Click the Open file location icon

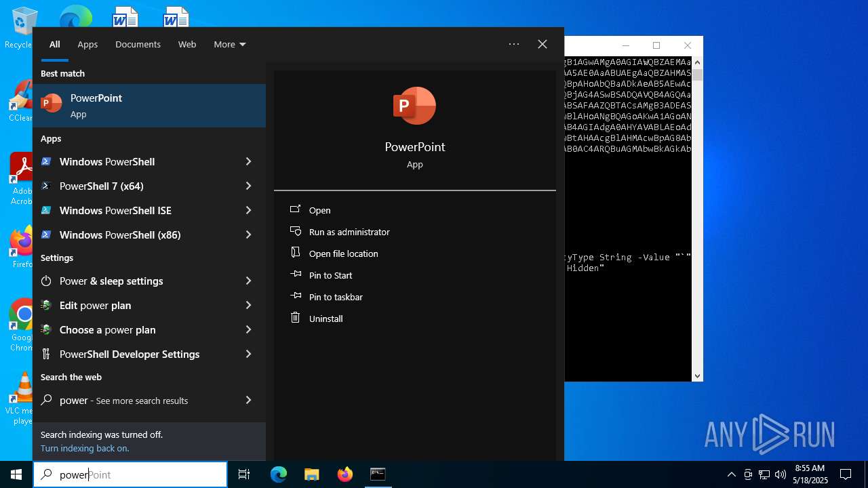point(295,253)
